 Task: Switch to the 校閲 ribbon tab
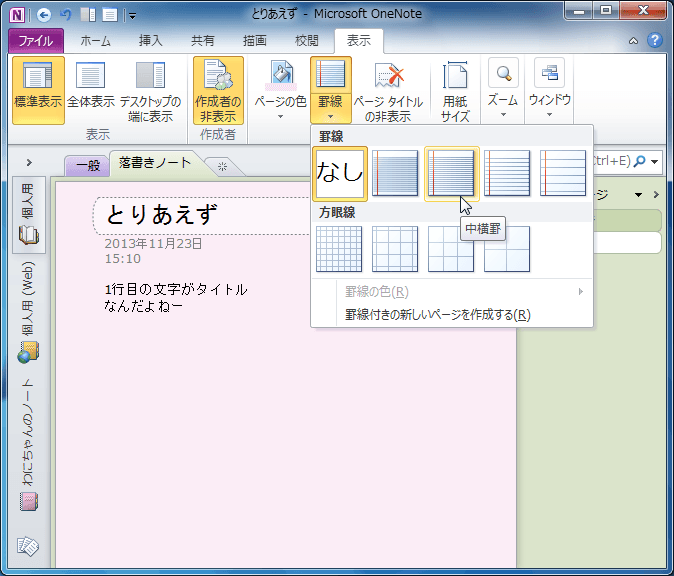[x=306, y=41]
